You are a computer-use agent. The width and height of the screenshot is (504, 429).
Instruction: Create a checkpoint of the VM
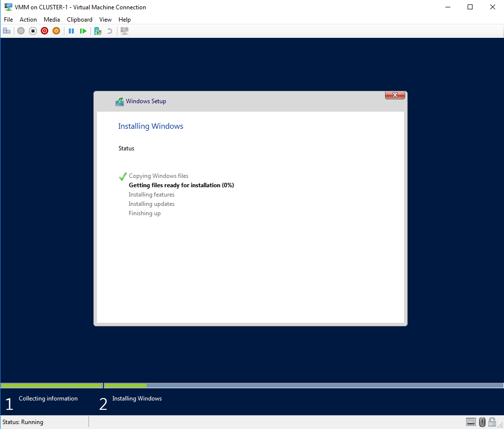point(98,31)
